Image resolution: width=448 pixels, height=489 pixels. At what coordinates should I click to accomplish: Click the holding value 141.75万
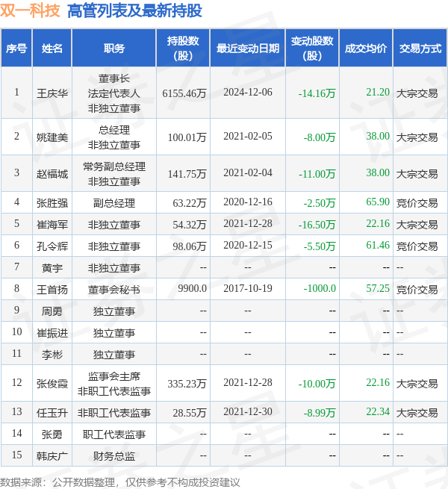[187, 173]
